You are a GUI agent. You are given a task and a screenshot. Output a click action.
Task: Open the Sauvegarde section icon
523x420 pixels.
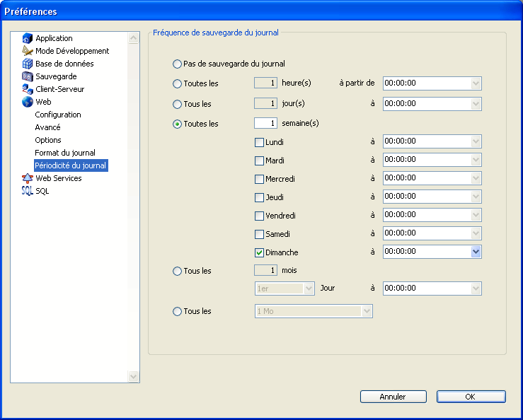(28, 76)
